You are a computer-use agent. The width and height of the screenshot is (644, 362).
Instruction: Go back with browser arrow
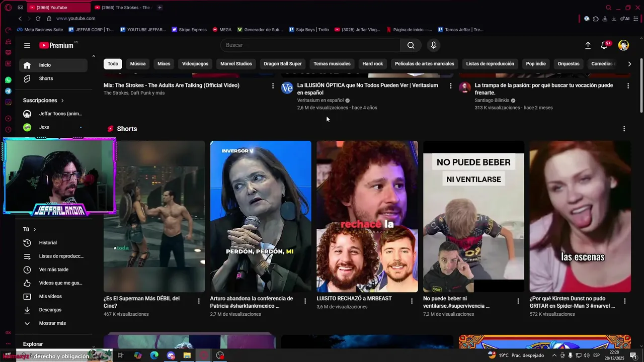[20, 19]
